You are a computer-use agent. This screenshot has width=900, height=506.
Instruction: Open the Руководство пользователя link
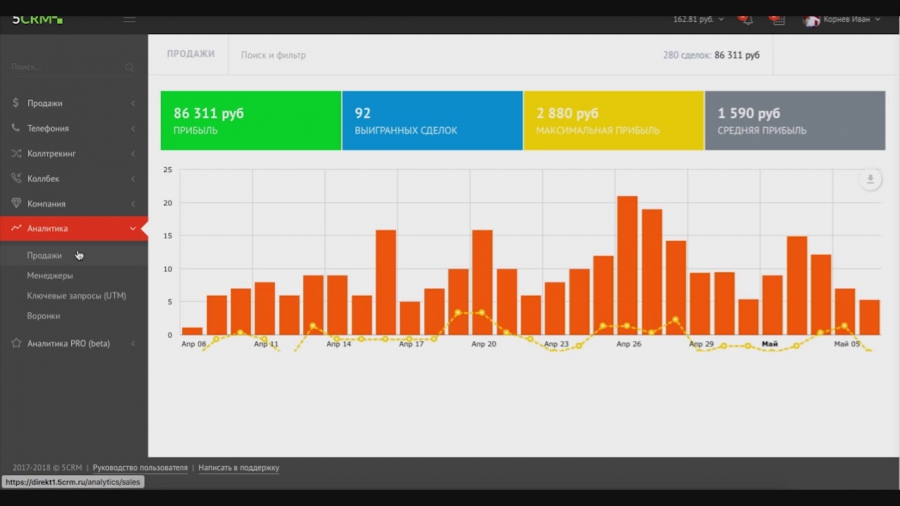click(140, 468)
